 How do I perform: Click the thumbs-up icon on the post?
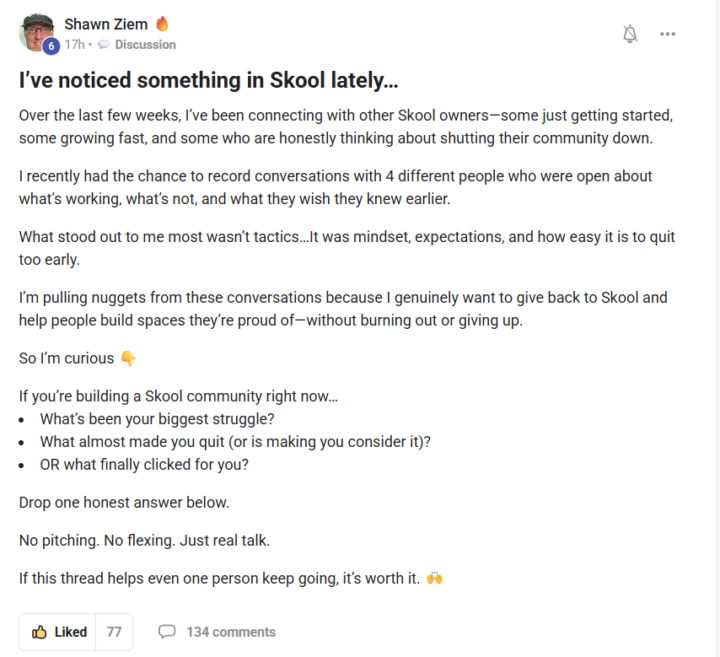40,632
